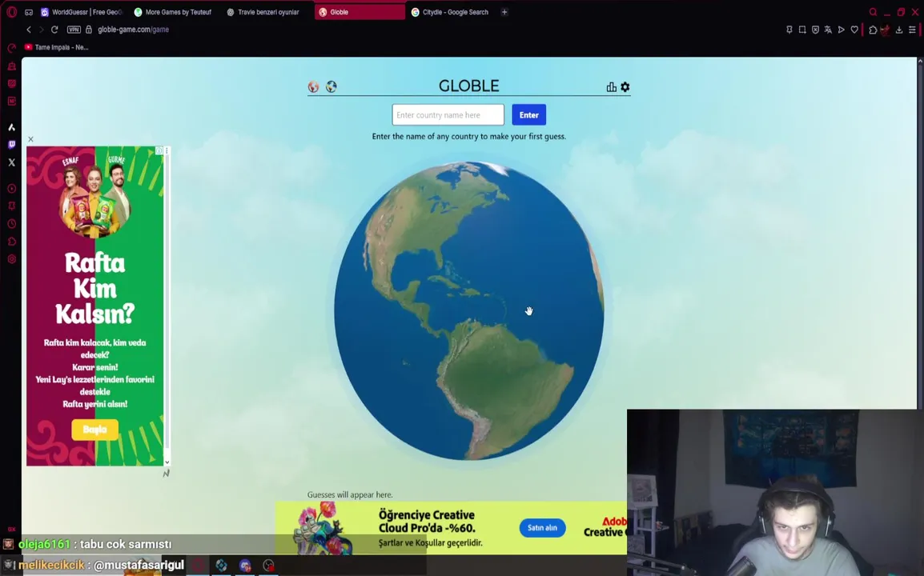Open GX Cleaner in the sidebar
The height and width of the screenshot is (576, 924).
tap(12, 66)
